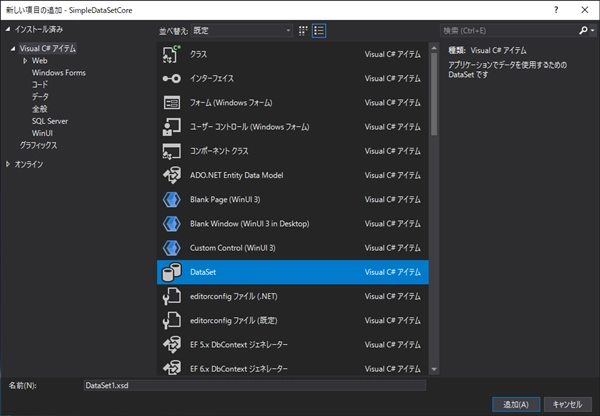
Task: Click the search magnifier icon
Action: [583, 30]
